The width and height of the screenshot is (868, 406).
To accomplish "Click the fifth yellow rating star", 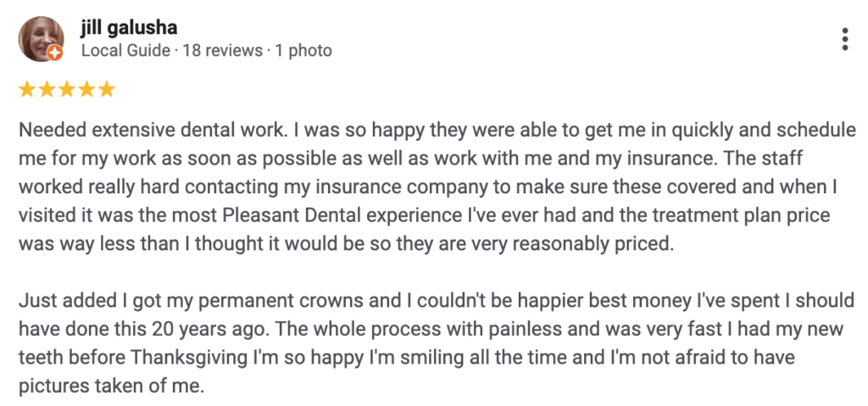I will (x=105, y=89).
